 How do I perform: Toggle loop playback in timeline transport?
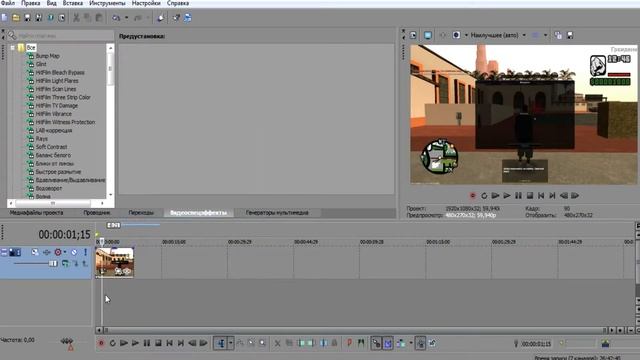113,343
